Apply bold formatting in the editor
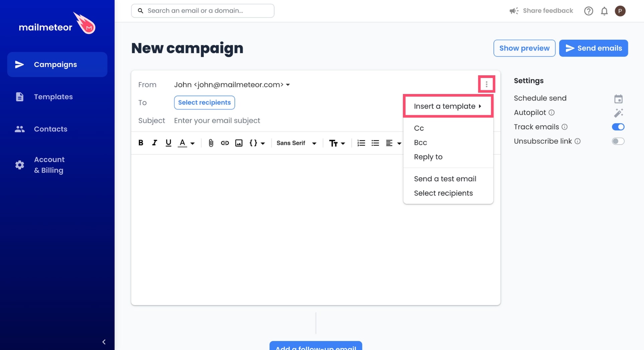Image resolution: width=644 pixels, height=350 pixels. coord(141,143)
